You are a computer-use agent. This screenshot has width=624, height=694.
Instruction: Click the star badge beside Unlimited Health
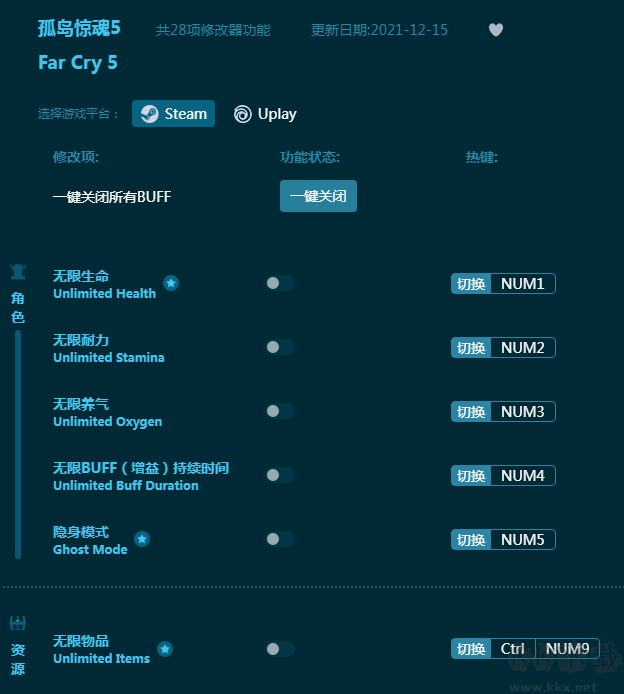tap(171, 283)
